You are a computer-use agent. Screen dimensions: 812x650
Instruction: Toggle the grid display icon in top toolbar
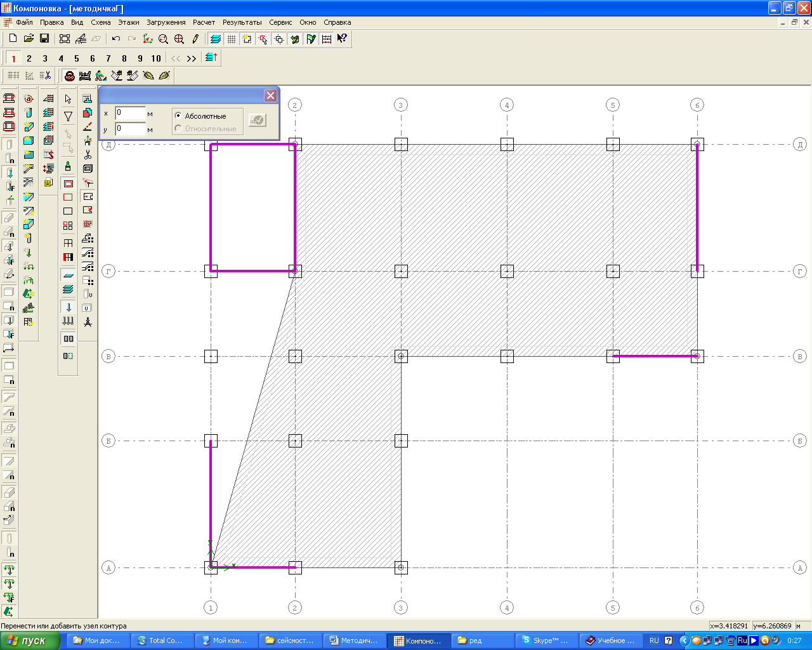click(232, 39)
